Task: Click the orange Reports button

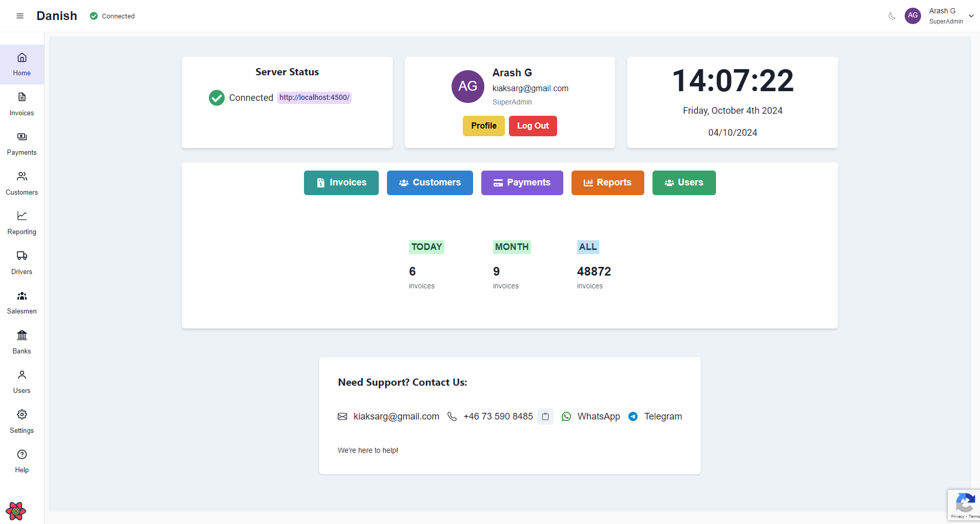Action: [x=608, y=183]
